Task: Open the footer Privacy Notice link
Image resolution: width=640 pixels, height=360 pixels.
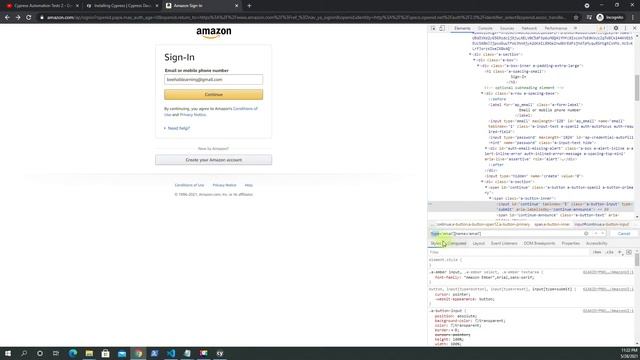Action: pos(224,185)
